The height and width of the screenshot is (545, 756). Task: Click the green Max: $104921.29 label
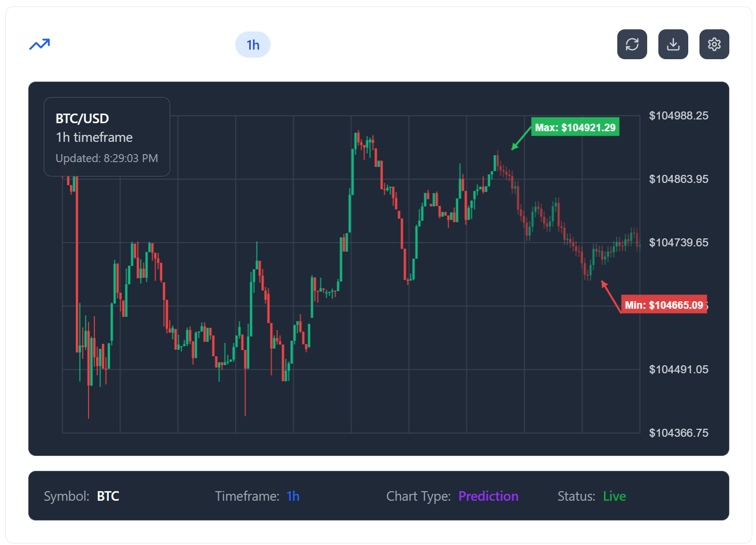(575, 127)
